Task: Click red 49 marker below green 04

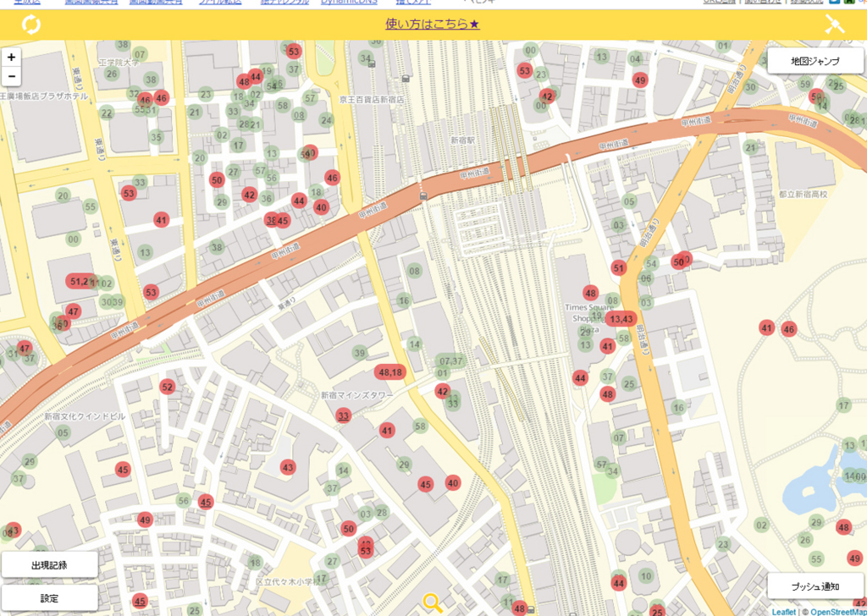Action: click(640, 80)
